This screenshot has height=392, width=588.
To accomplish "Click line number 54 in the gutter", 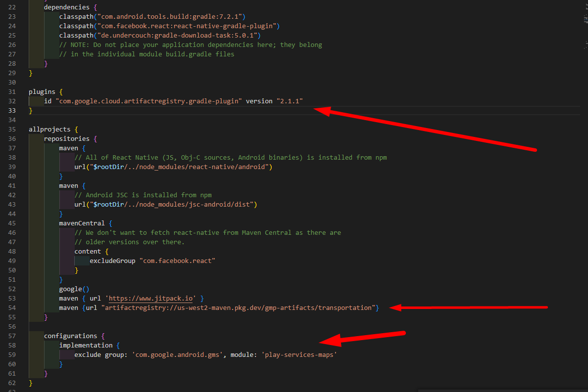I will pos(12,308).
